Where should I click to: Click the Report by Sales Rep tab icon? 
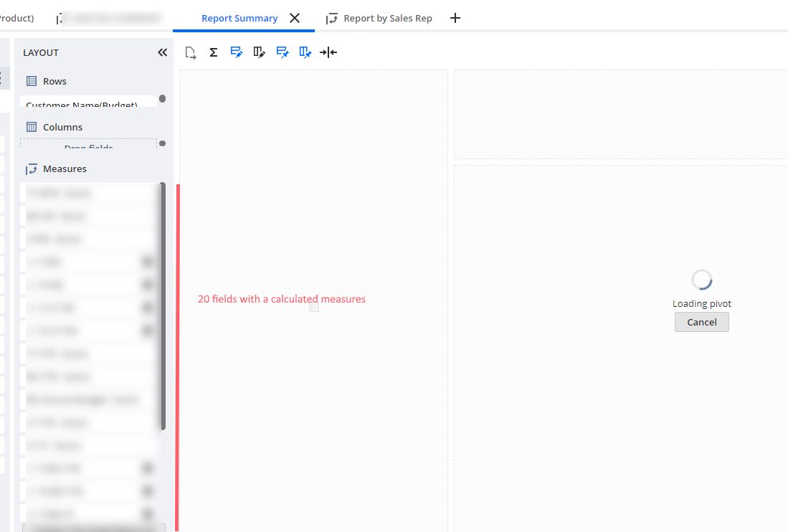pos(332,19)
